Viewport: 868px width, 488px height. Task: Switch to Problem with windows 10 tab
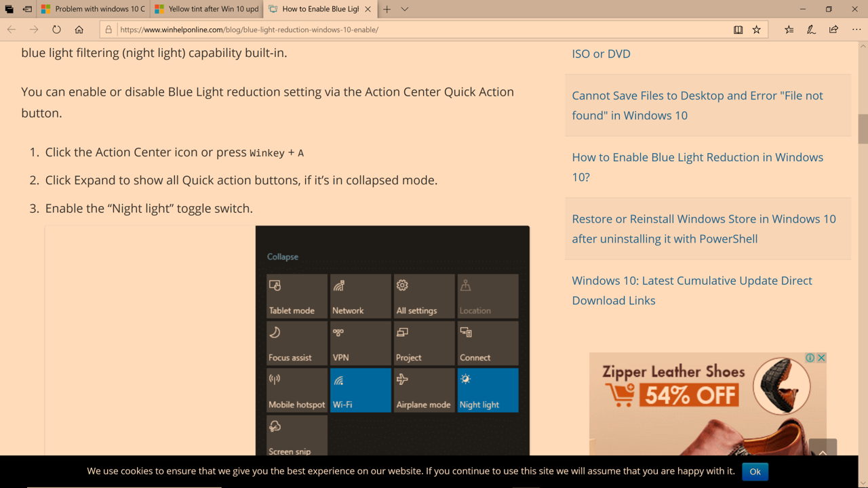click(93, 9)
